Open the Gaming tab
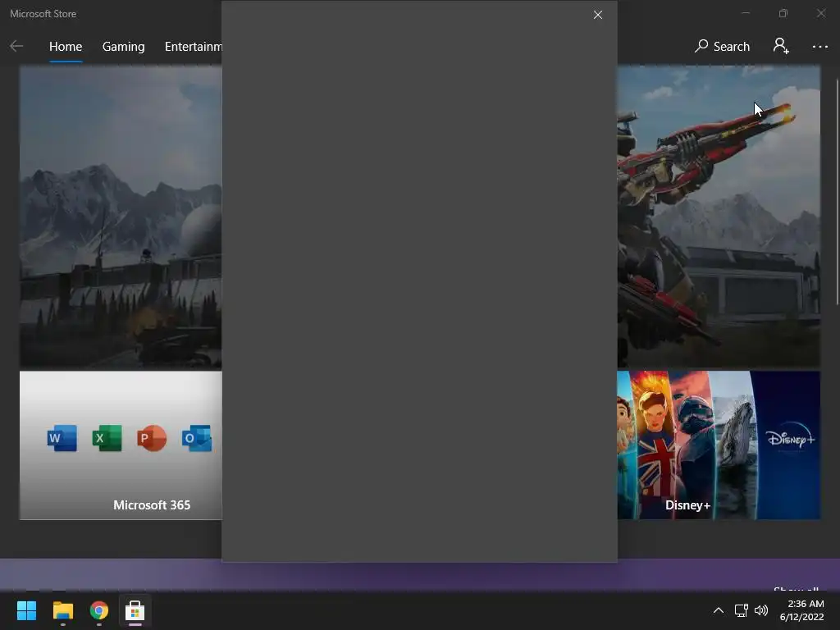 pyautogui.click(x=123, y=47)
